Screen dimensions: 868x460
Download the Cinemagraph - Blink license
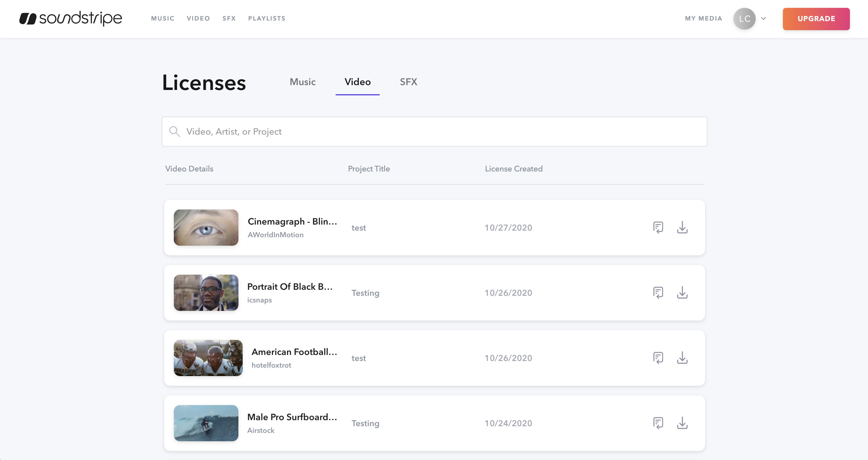(683, 228)
